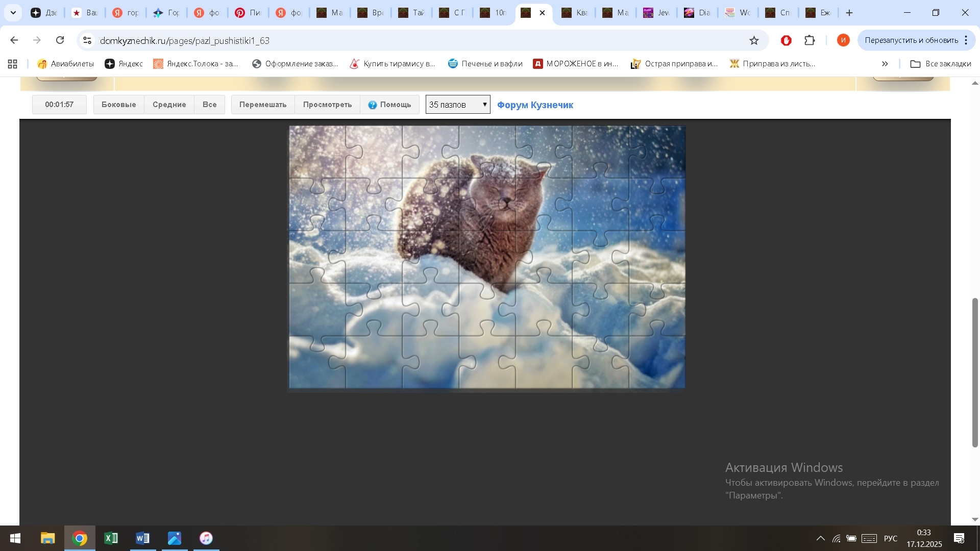This screenshot has height=551, width=980.
Task: Show middle pieces with Средние
Action: [169, 105]
